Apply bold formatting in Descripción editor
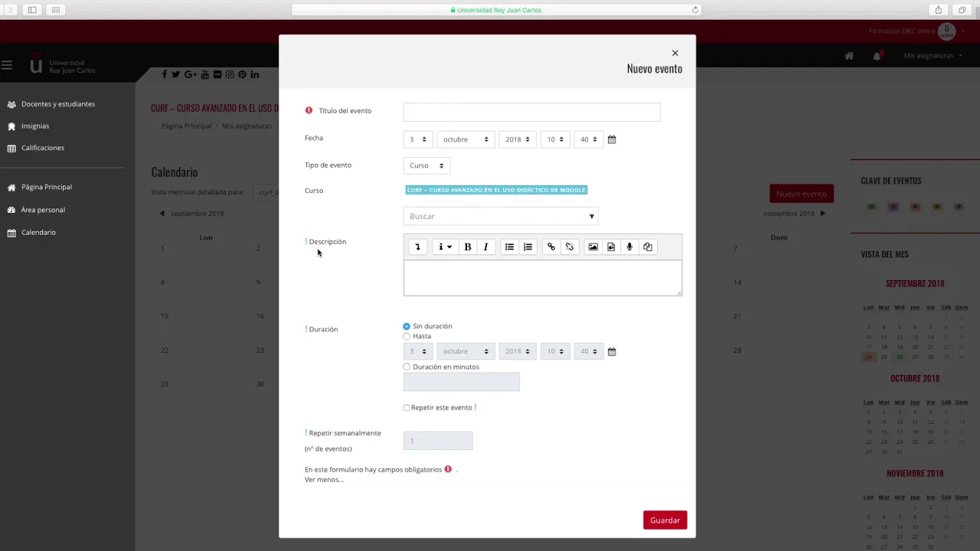This screenshot has width=980, height=551. tap(468, 247)
